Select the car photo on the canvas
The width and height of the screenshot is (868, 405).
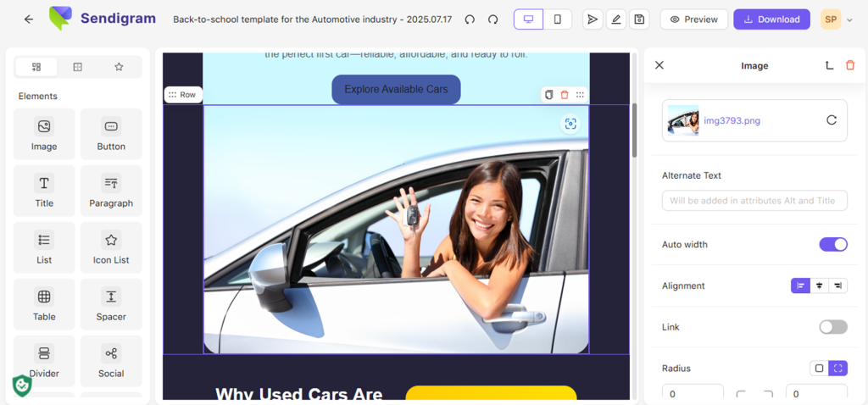pos(396,230)
